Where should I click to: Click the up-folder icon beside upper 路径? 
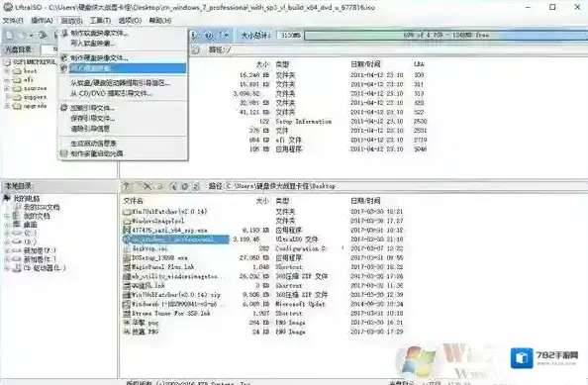pyautogui.click(x=195, y=49)
